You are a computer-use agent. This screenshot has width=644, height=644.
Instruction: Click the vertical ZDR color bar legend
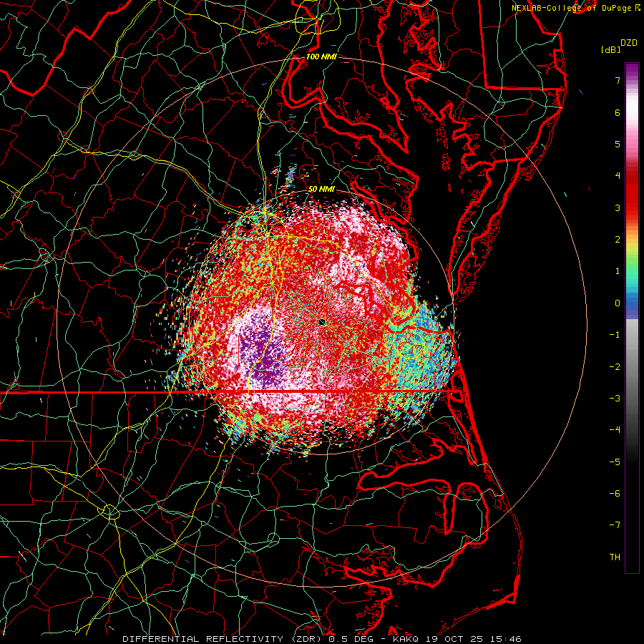click(x=632, y=318)
